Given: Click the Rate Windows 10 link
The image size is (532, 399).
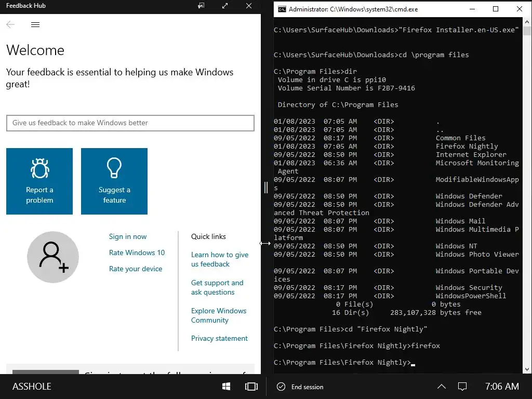Looking at the screenshot, I should (x=137, y=252).
